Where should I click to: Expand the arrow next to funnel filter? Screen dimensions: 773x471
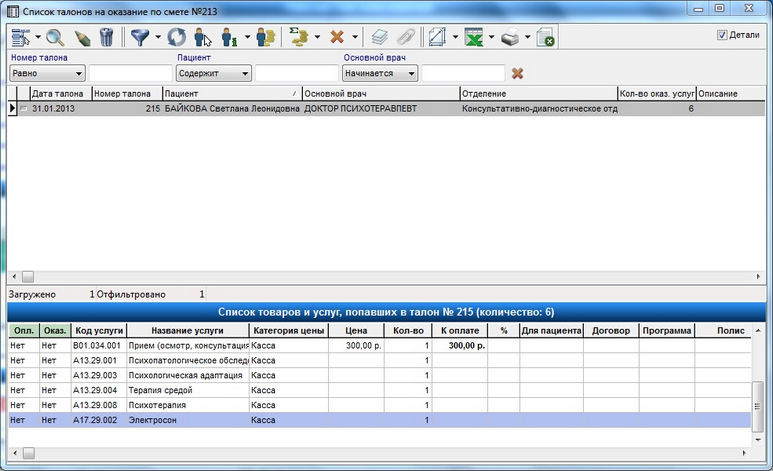pyautogui.click(x=158, y=37)
